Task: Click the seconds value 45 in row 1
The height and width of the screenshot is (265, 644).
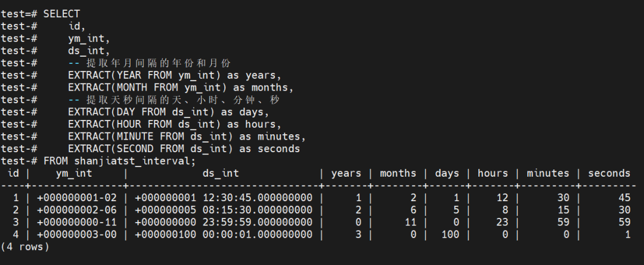Action: (624, 198)
